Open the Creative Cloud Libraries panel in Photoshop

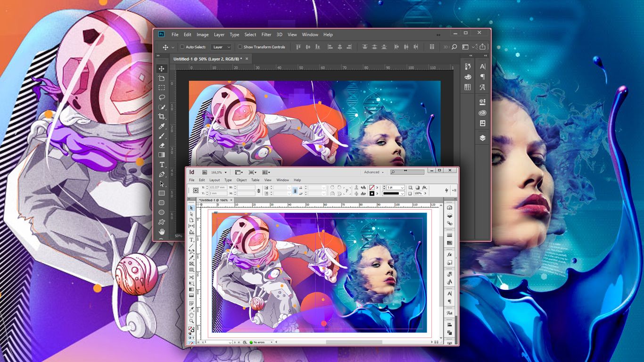[482, 113]
